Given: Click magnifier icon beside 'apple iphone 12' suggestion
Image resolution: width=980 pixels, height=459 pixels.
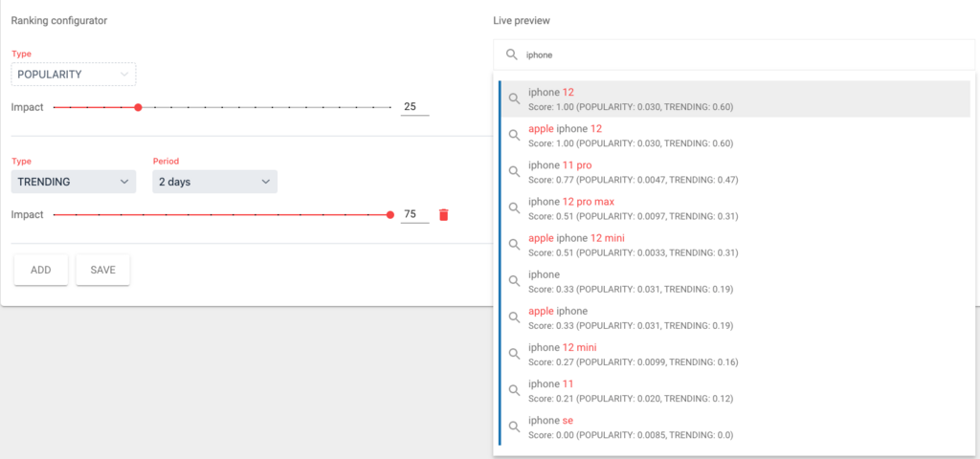Looking at the screenshot, I should coord(514,135).
